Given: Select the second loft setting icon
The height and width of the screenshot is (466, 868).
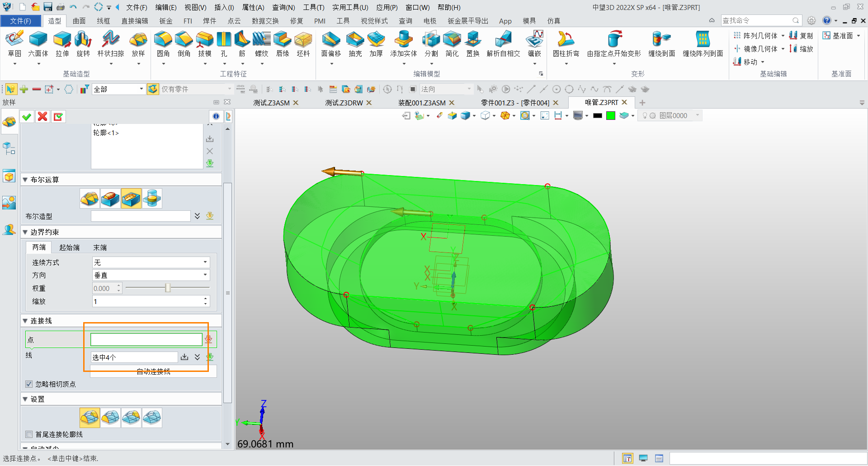Looking at the screenshot, I should pyautogui.click(x=110, y=418).
